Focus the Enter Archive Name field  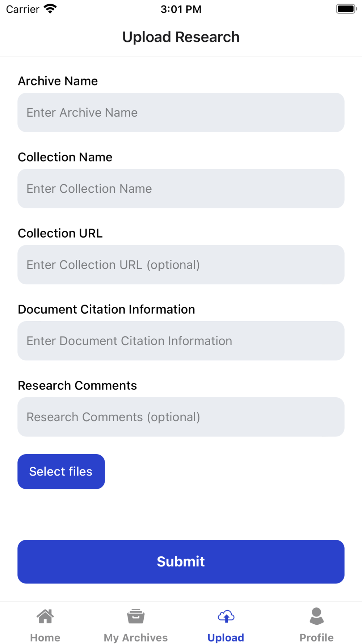point(181,113)
